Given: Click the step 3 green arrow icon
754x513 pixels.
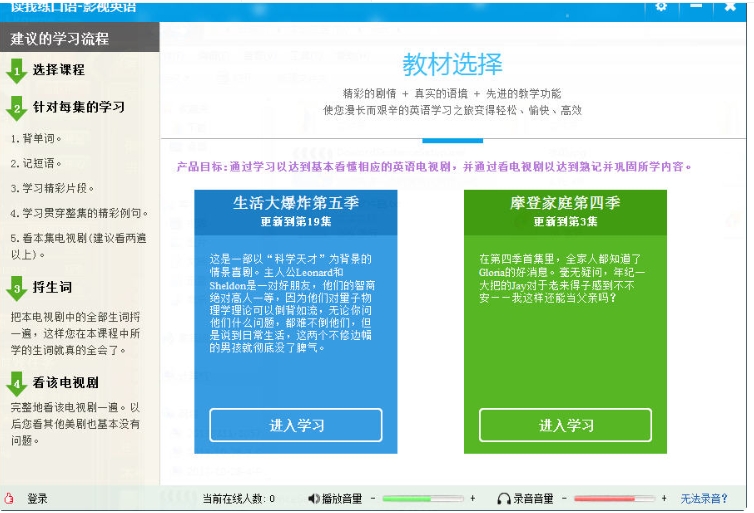Looking at the screenshot, I should click(x=16, y=288).
